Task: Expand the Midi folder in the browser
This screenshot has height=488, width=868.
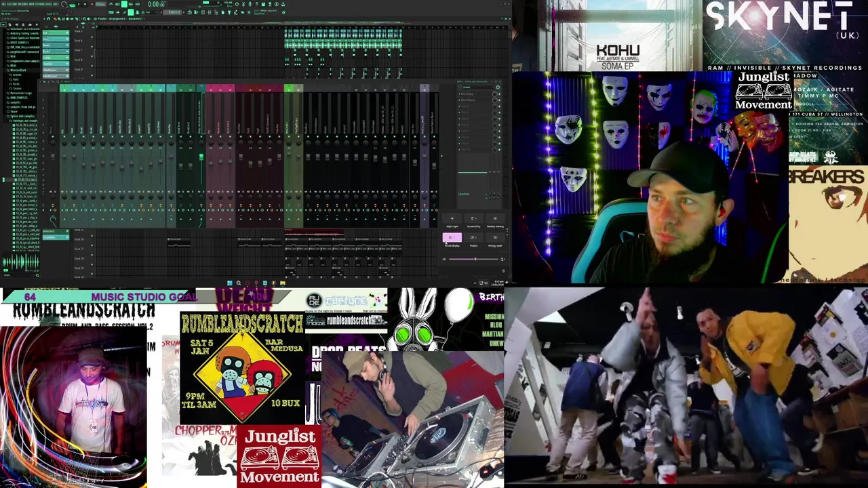Action: [x=12, y=66]
